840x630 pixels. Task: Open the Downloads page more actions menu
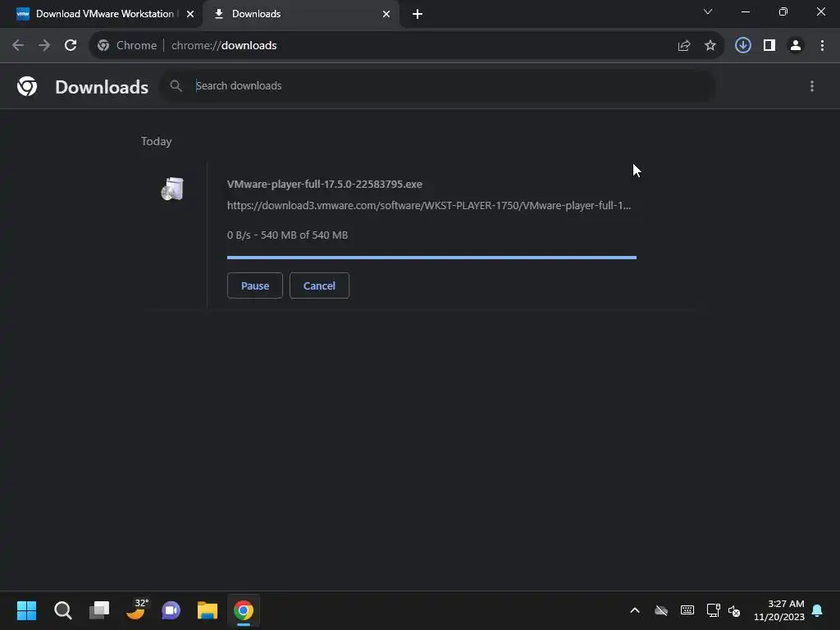tap(812, 86)
